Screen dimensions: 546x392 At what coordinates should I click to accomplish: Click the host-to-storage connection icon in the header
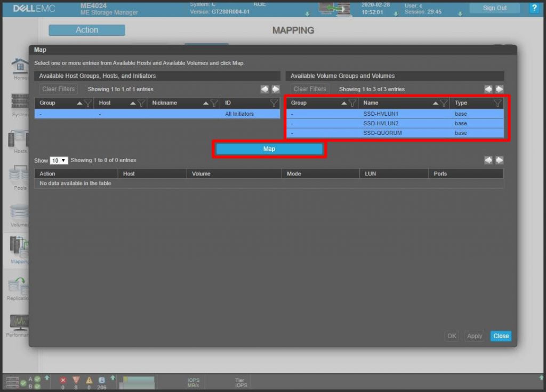[x=335, y=9]
